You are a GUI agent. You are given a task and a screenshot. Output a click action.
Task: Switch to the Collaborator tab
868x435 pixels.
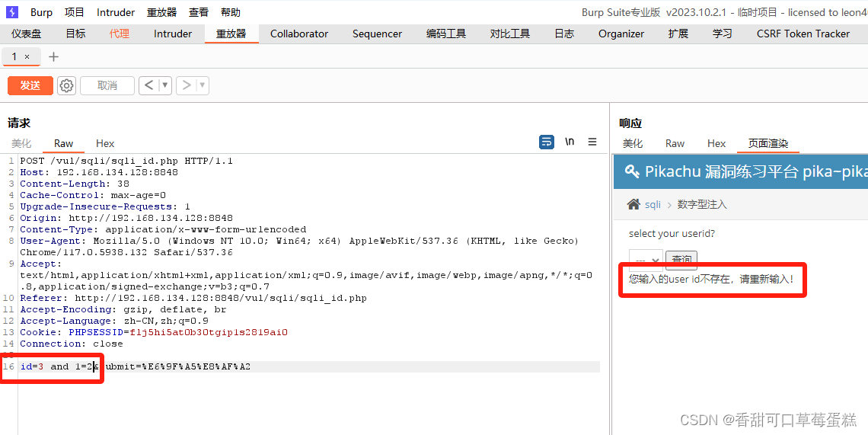coord(299,34)
